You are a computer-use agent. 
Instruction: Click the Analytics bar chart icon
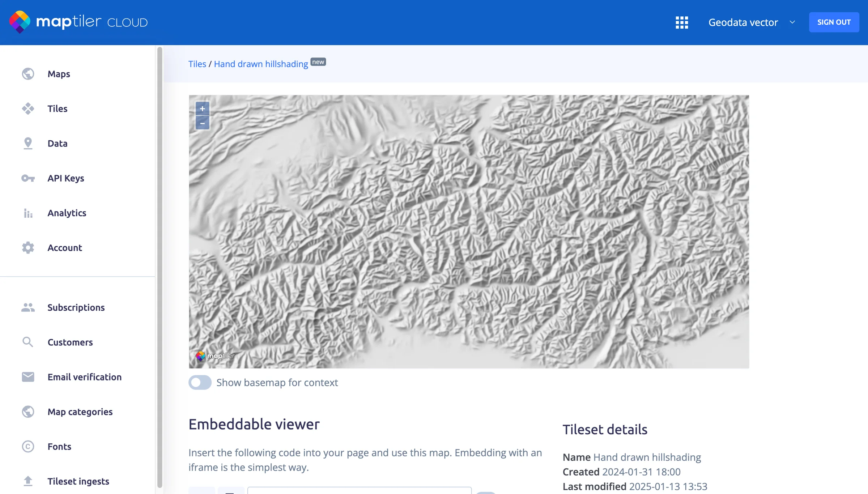point(28,213)
